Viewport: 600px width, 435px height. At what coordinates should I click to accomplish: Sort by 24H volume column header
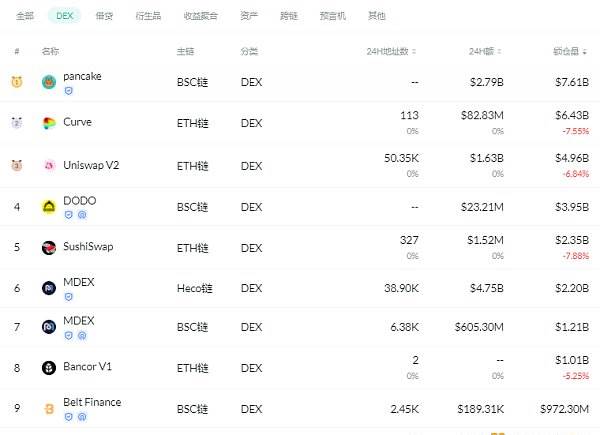(x=485, y=51)
